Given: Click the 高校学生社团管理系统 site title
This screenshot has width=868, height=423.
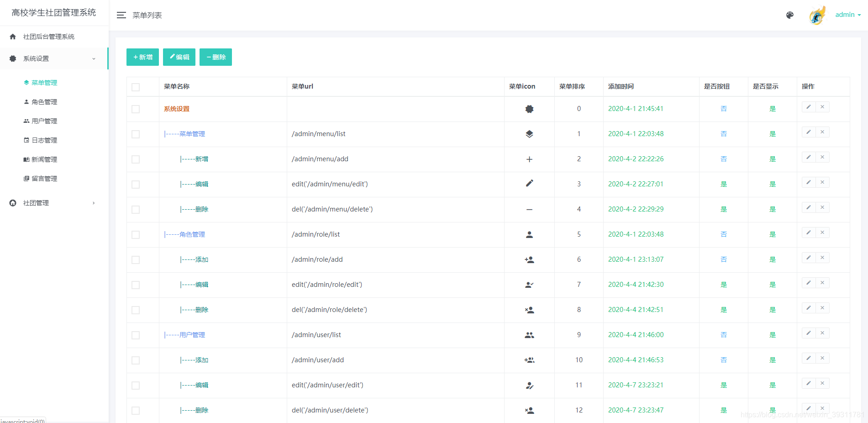Looking at the screenshot, I should tap(54, 13).
